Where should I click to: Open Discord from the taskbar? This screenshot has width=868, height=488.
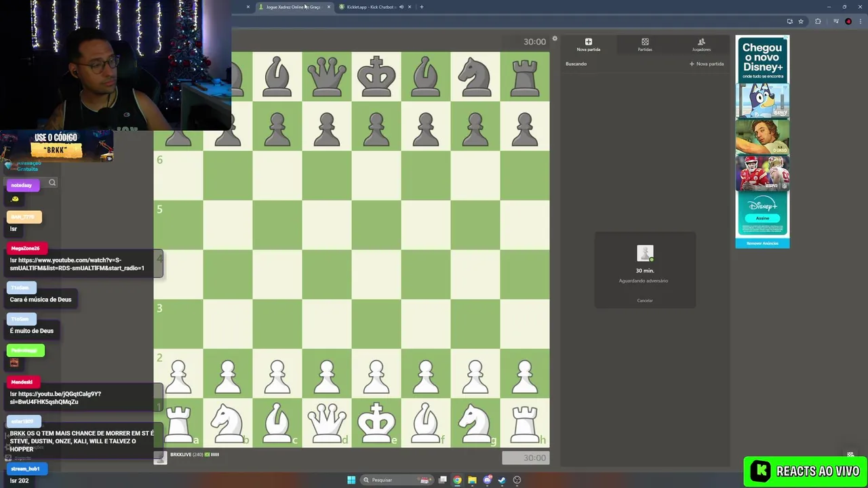point(488,480)
